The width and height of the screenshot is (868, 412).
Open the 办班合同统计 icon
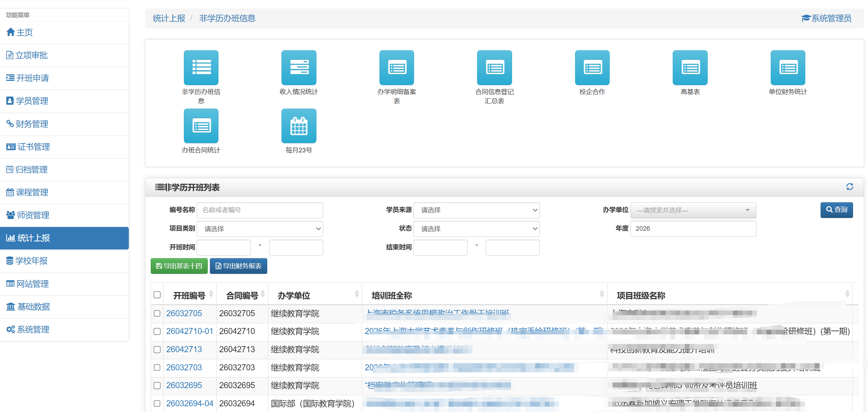201,126
